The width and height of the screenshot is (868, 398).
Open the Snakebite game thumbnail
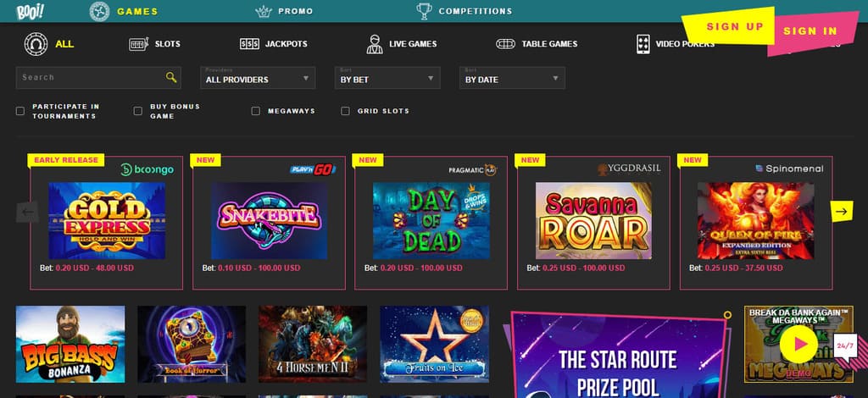point(269,220)
